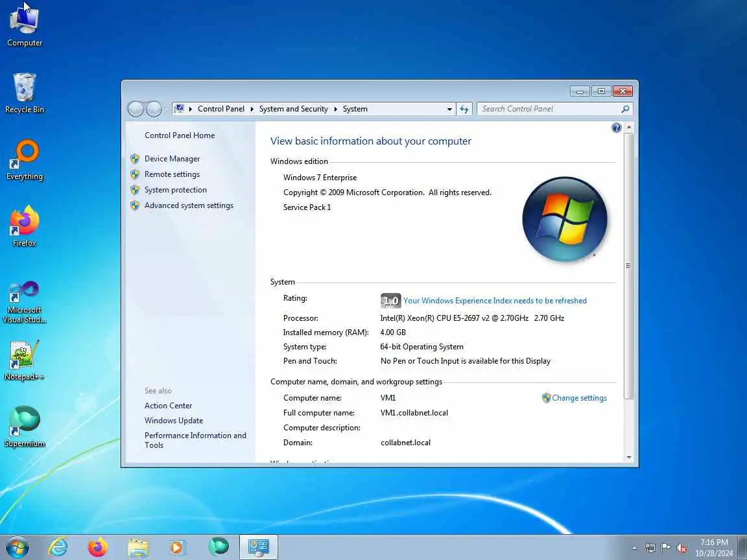Open the clock showing 7:16 PM
The width and height of the screenshot is (747, 560).
click(x=714, y=548)
